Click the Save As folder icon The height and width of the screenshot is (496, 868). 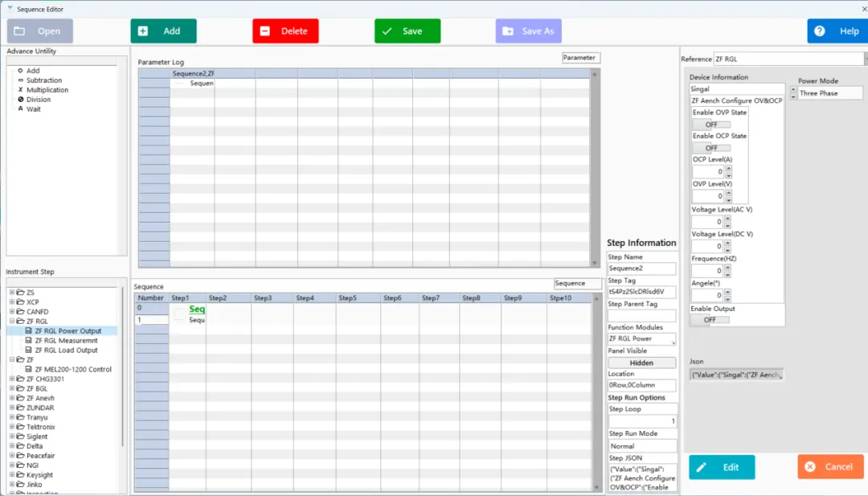coord(508,31)
